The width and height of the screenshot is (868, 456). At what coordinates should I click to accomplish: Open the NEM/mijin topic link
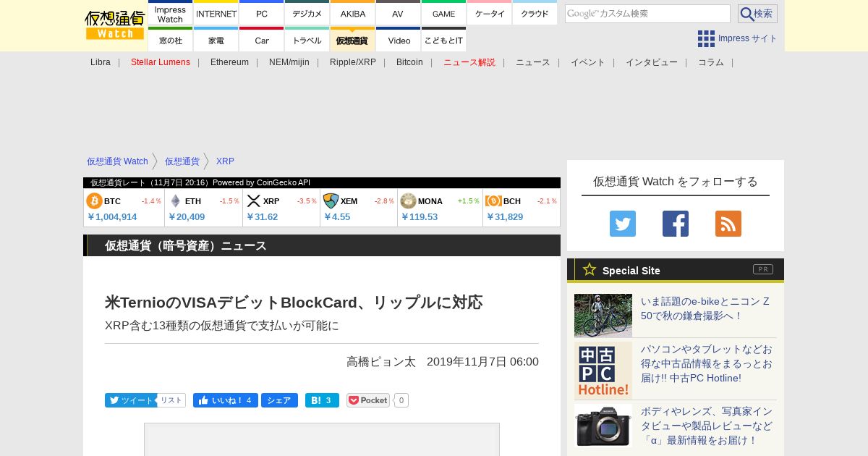coord(289,62)
